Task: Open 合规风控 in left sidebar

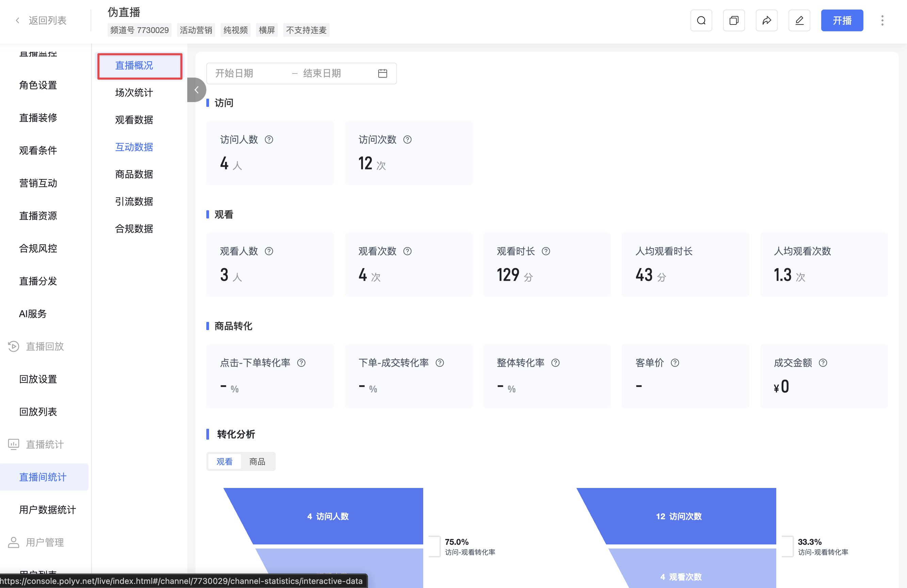Action: 38,248
